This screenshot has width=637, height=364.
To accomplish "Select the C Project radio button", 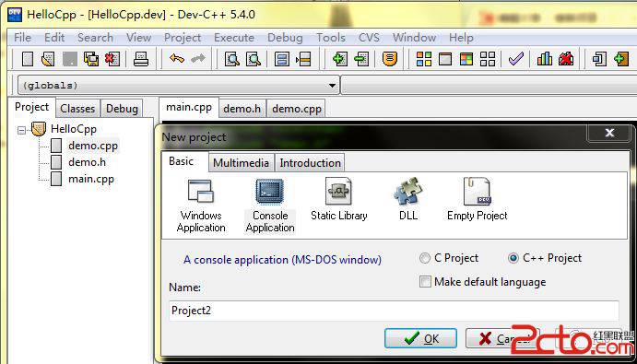I will (425, 258).
